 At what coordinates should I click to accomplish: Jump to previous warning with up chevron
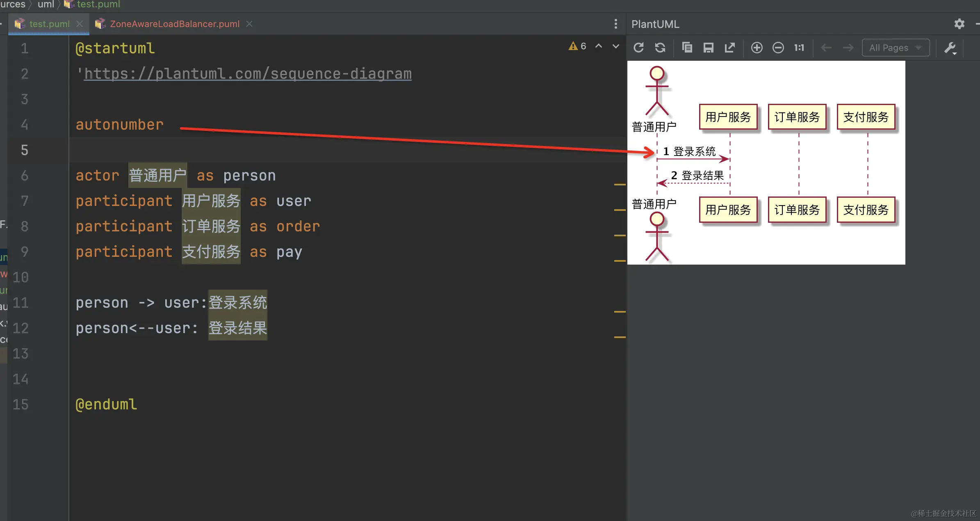click(x=599, y=46)
